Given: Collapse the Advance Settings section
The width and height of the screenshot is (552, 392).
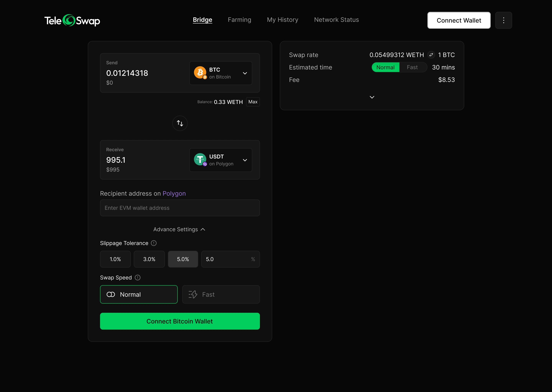Looking at the screenshot, I should tap(179, 229).
